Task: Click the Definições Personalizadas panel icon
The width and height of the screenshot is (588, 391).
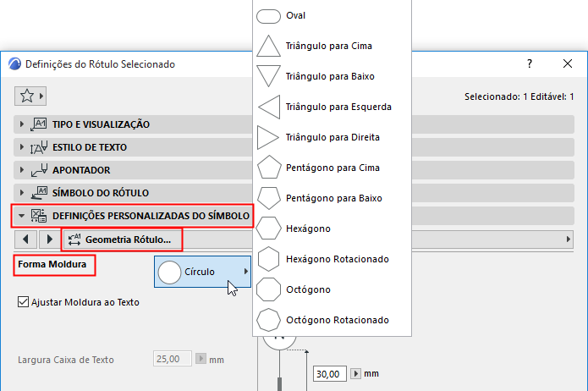Action: click(x=39, y=216)
